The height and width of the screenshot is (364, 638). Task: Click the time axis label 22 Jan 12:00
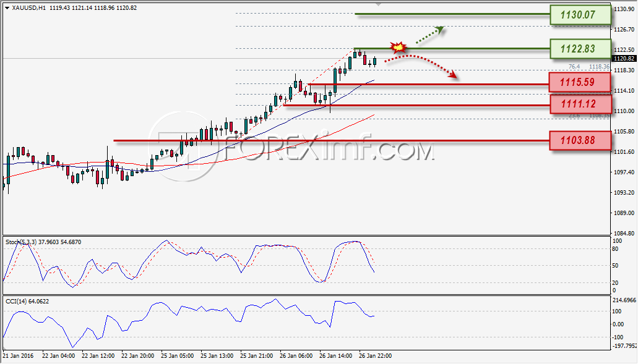coord(98,356)
